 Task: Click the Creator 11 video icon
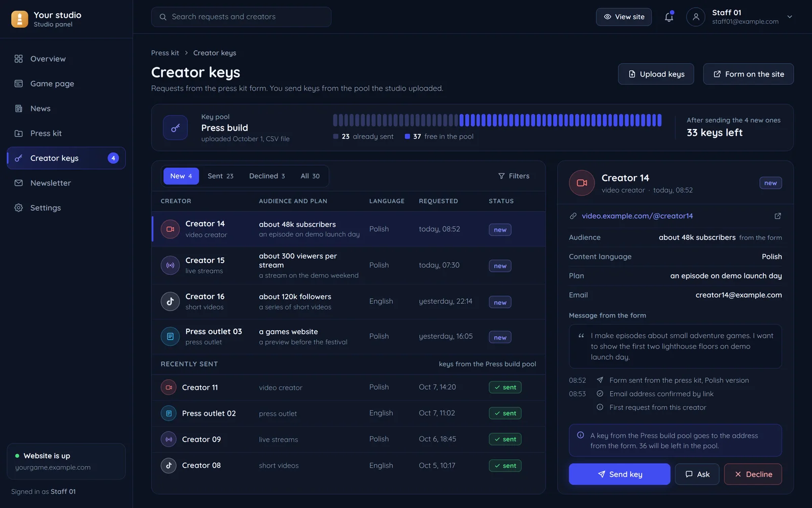point(168,388)
